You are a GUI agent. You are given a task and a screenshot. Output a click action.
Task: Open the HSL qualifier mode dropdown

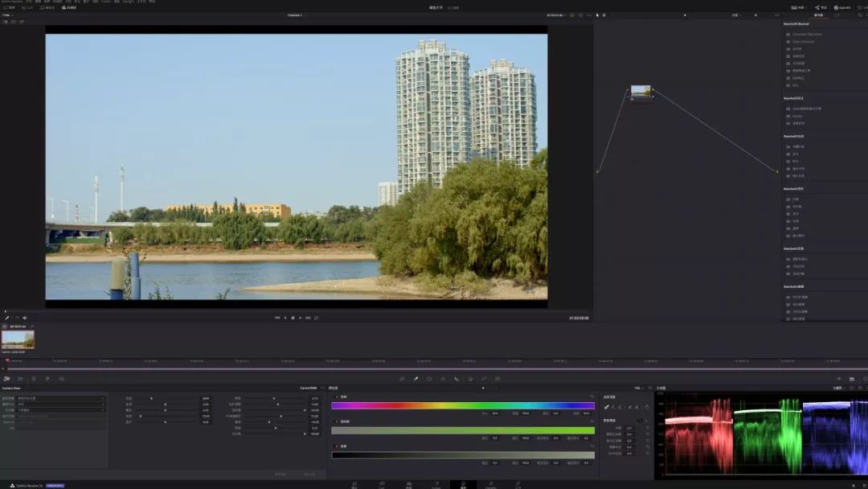[641, 388]
